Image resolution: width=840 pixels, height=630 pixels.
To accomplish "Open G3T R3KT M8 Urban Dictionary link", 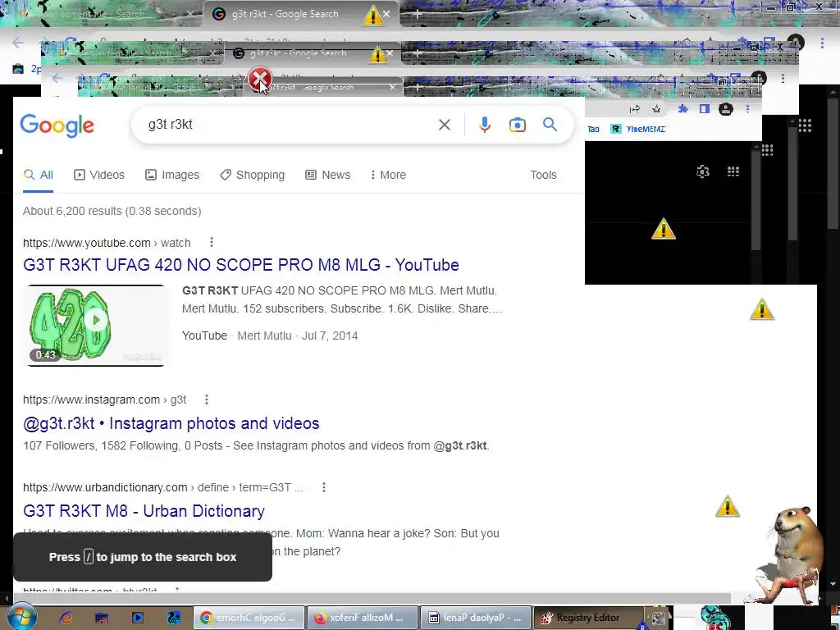I will 144,511.
